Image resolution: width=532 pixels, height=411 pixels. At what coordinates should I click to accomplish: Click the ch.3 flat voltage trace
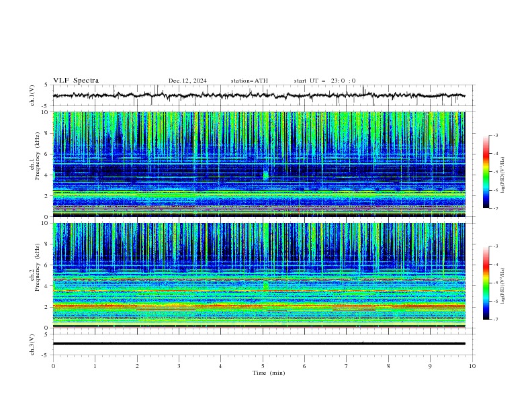259,344
